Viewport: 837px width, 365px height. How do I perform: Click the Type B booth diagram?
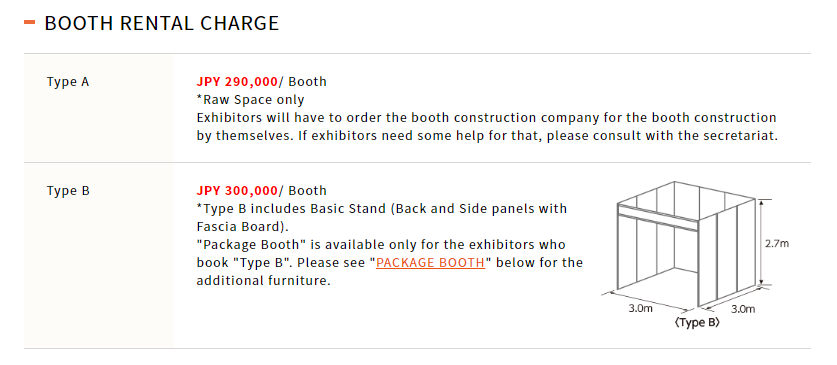coord(695,255)
